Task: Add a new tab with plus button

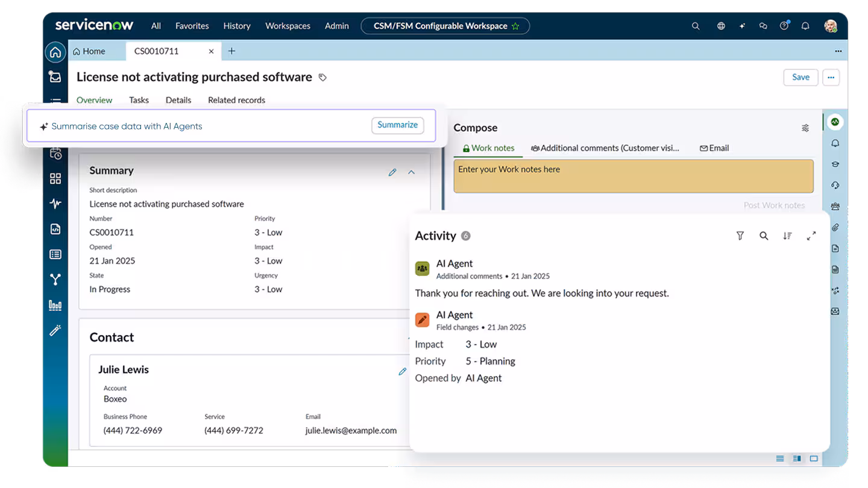Action: (x=231, y=51)
